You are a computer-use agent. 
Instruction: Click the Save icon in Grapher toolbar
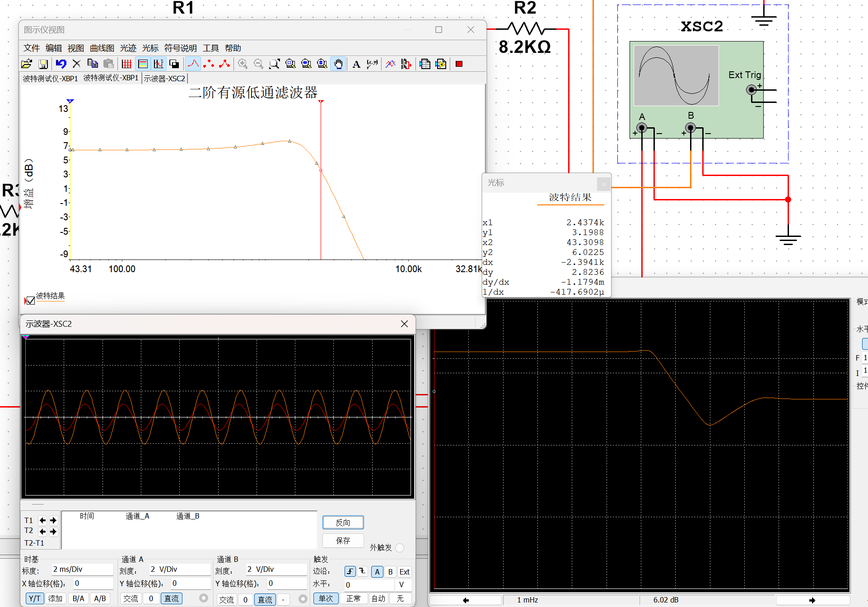[43, 64]
